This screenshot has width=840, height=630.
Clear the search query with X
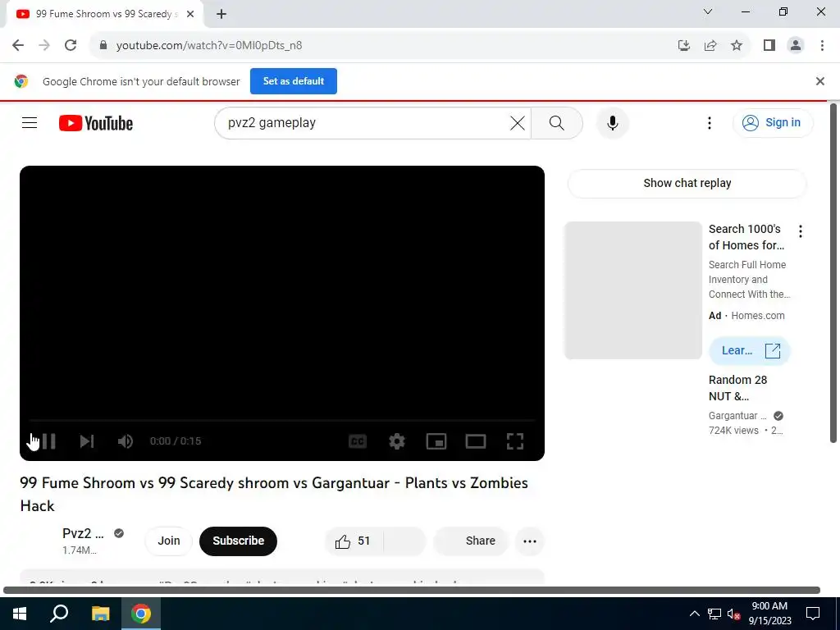tap(518, 123)
